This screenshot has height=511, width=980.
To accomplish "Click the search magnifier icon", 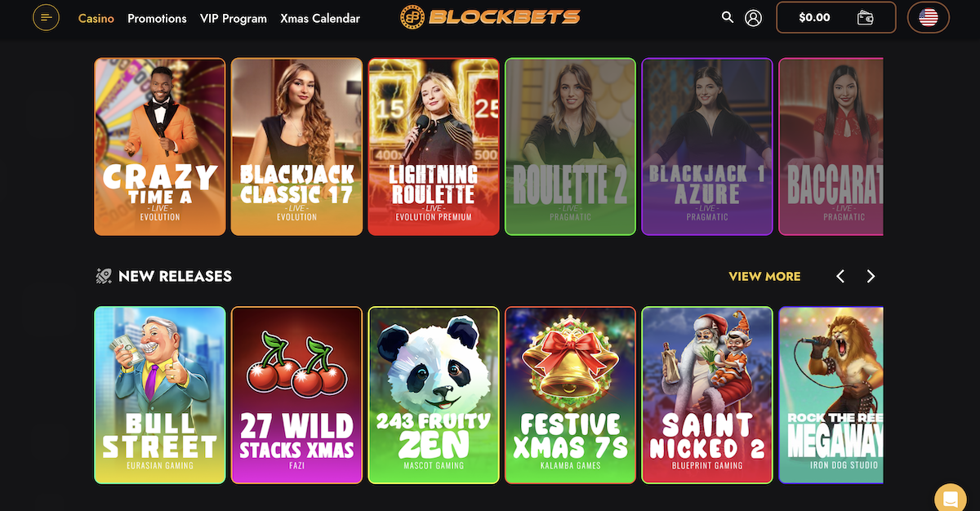I will [728, 17].
